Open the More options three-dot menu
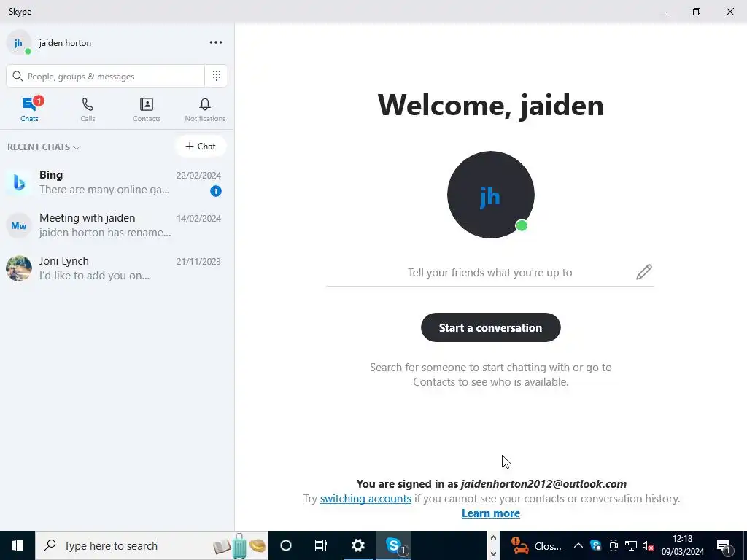This screenshot has height=560, width=747. 216,42
